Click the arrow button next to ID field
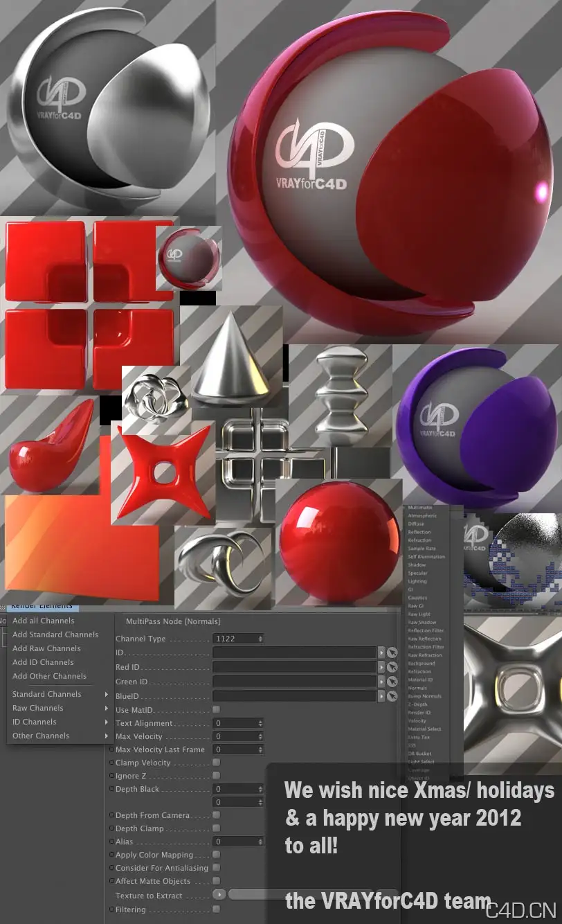Image resolution: width=562 pixels, height=924 pixels. click(381, 652)
